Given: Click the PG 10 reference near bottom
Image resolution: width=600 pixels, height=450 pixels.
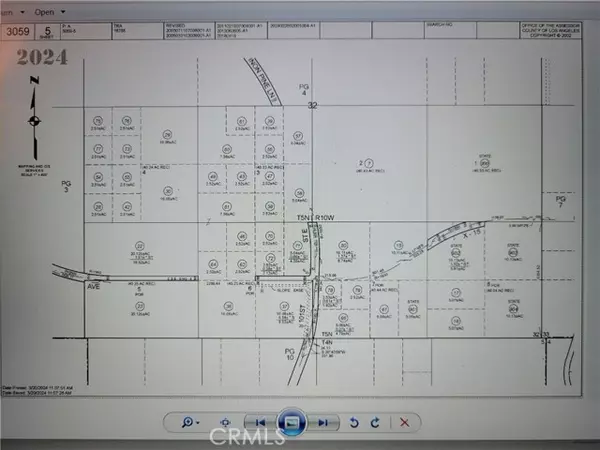Looking at the screenshot, I should coord(291,355).
